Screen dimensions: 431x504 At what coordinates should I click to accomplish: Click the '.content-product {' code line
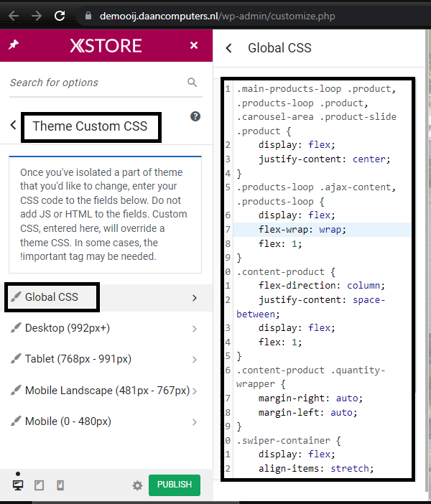pyautogui.click(x=286, y=272)
